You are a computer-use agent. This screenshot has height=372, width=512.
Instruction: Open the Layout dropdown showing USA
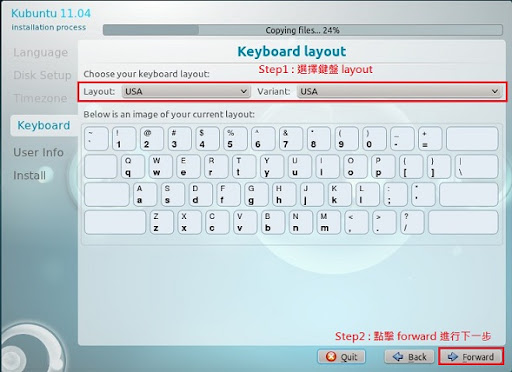186,91
